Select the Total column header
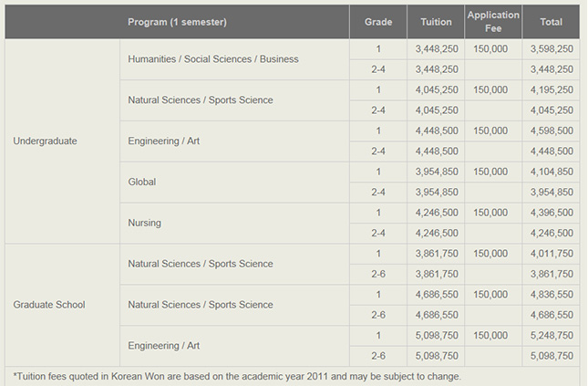The image size is (588, 386). point(551,22)
